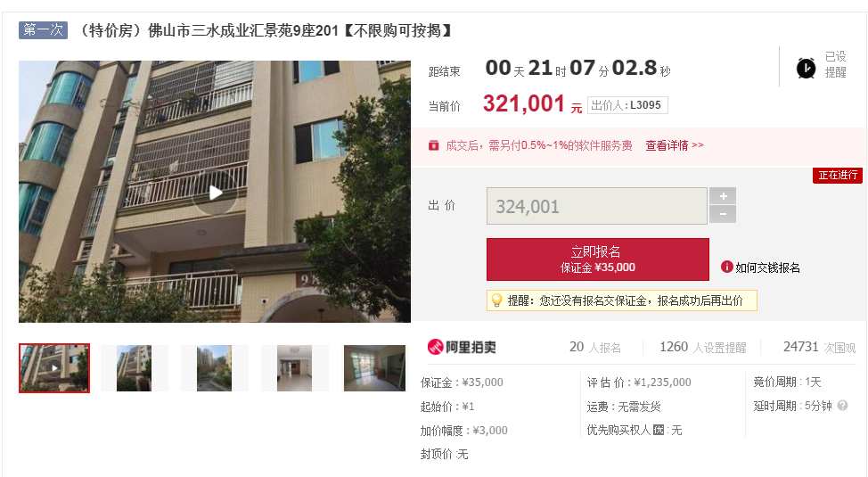The image size is (868, 477).
Task: Click the bid amount input field
Action: click(x=597, y=206)
